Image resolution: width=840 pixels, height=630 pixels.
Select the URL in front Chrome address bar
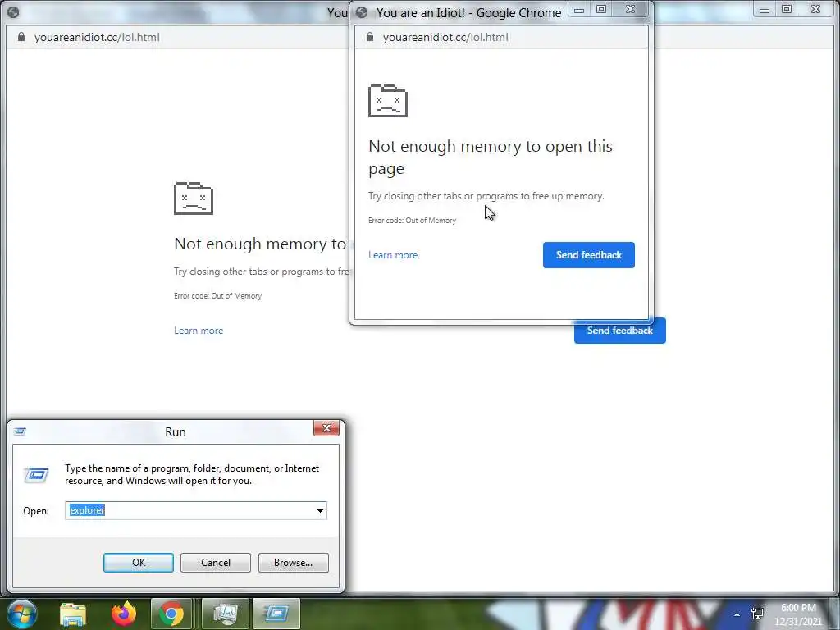[x=445, y=37]
